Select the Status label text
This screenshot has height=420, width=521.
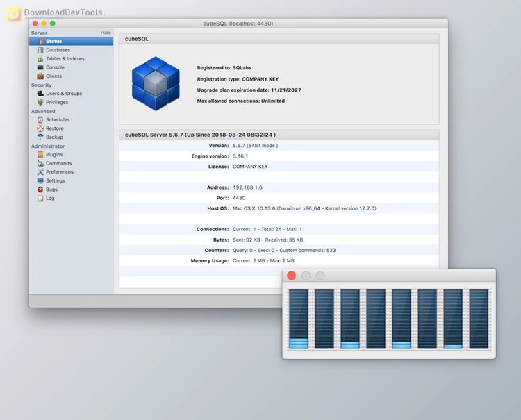(x=53, y=41)
